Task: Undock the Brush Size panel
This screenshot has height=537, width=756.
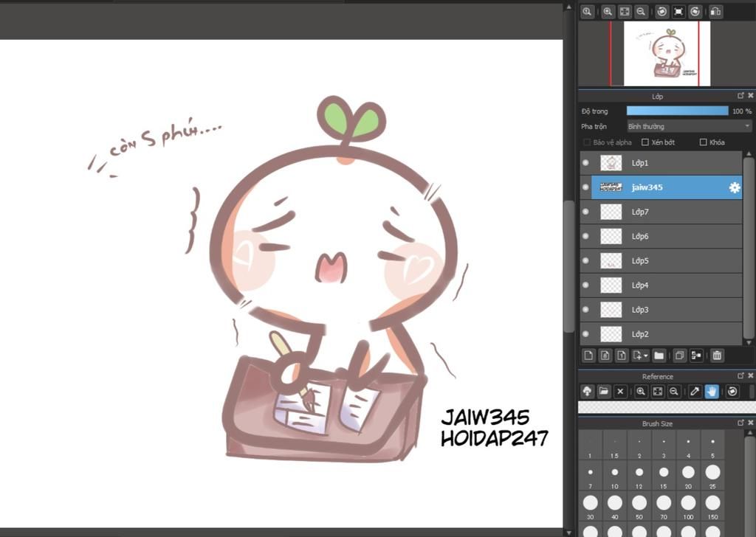Action: 740,423
